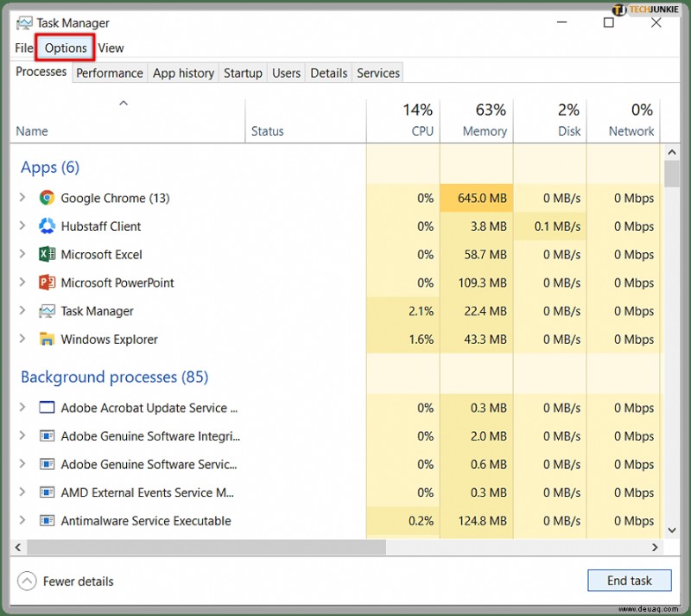The height and width of the screenshot is (616, 691).
Task: Click the Task Manager title bar icon
Action: point(24,23)
